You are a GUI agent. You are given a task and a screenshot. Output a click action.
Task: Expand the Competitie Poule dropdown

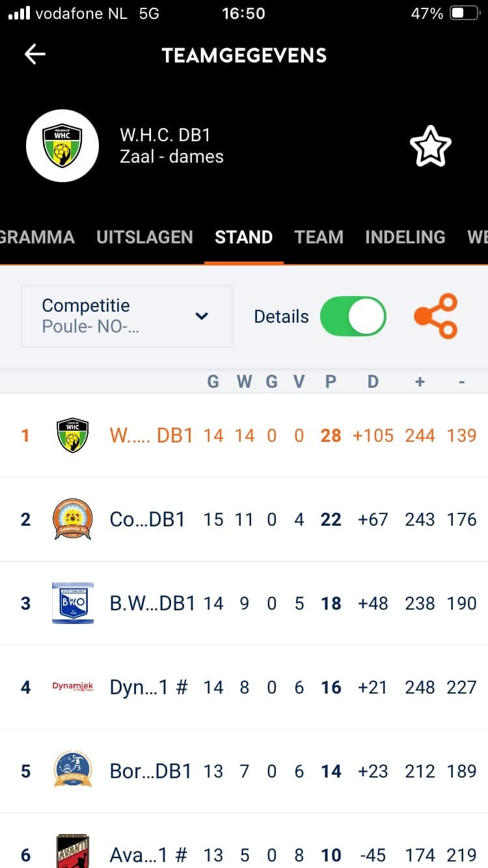pyautogui.click(x=127, y=316)
